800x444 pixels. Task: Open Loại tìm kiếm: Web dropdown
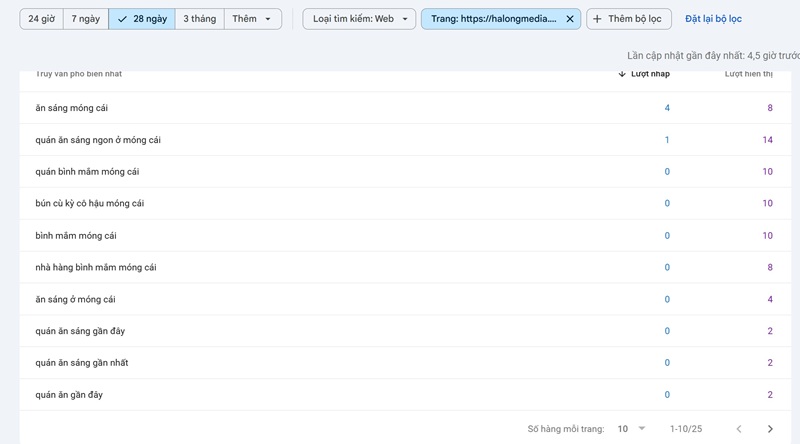click(x=359, y=19)
